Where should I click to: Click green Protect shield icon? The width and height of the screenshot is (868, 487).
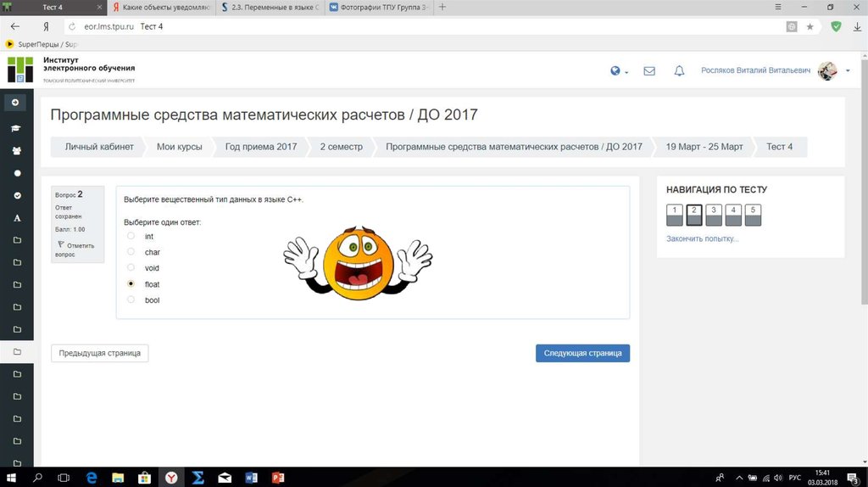point(836,26)
